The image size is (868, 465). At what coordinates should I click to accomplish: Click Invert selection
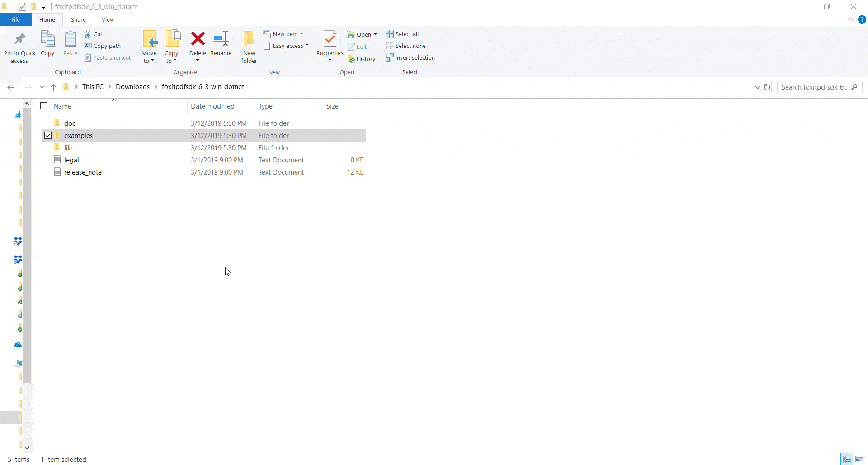click(x=410, y=57)
